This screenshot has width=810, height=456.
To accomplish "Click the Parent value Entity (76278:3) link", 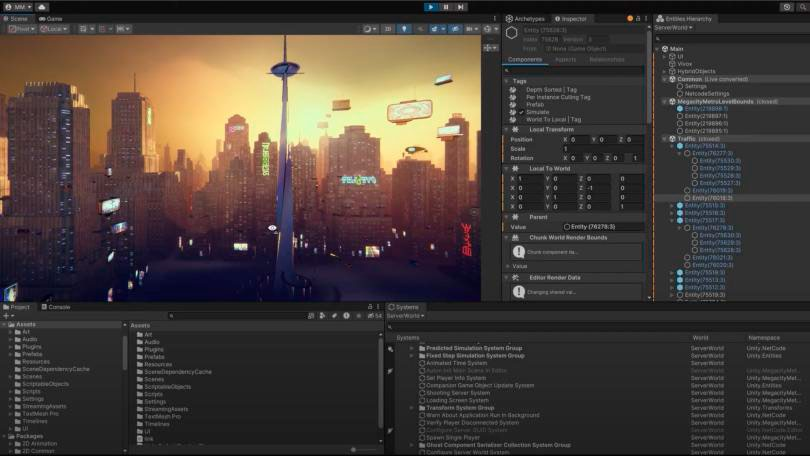I will point(603,227).
